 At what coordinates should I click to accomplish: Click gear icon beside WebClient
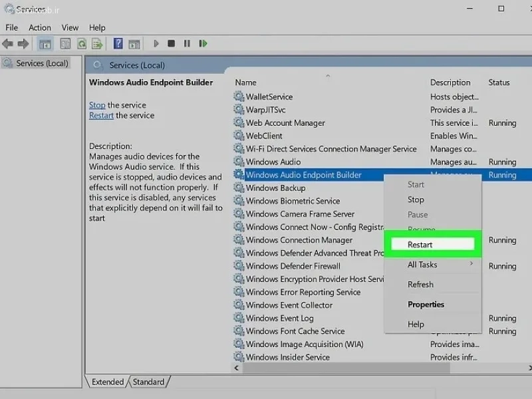[x=239, y=136]
